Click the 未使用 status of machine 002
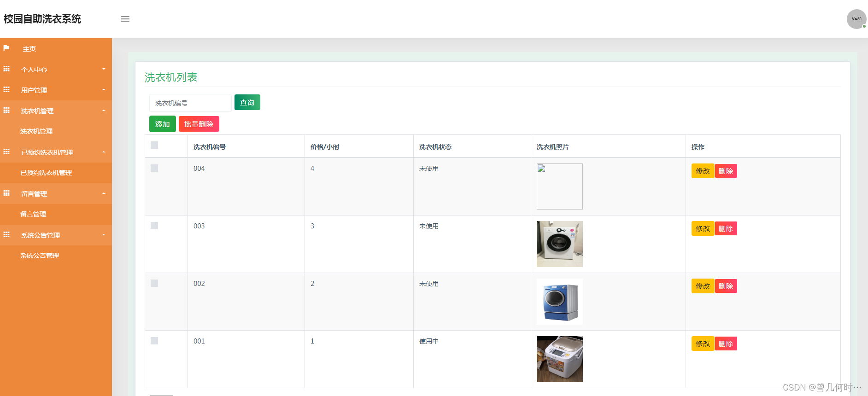The height and width of the screenshot is (396, 868). [429, 284]
